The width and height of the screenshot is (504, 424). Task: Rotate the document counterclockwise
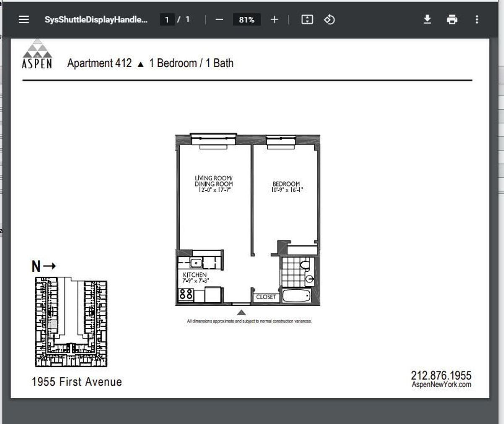329,19
